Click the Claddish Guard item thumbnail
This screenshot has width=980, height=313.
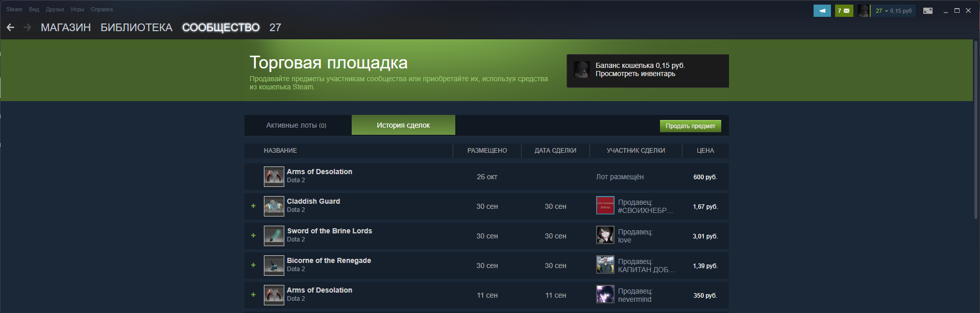coord(274,206)
